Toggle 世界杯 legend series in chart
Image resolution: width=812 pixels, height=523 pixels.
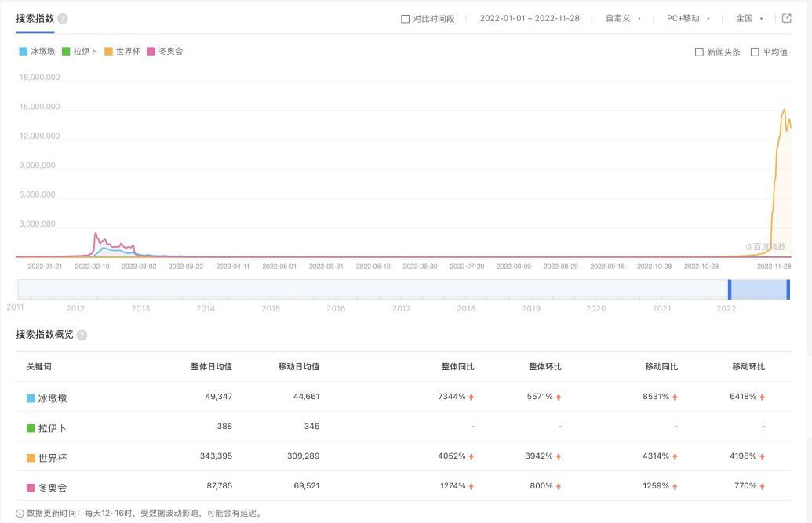[x=122, y=51]
